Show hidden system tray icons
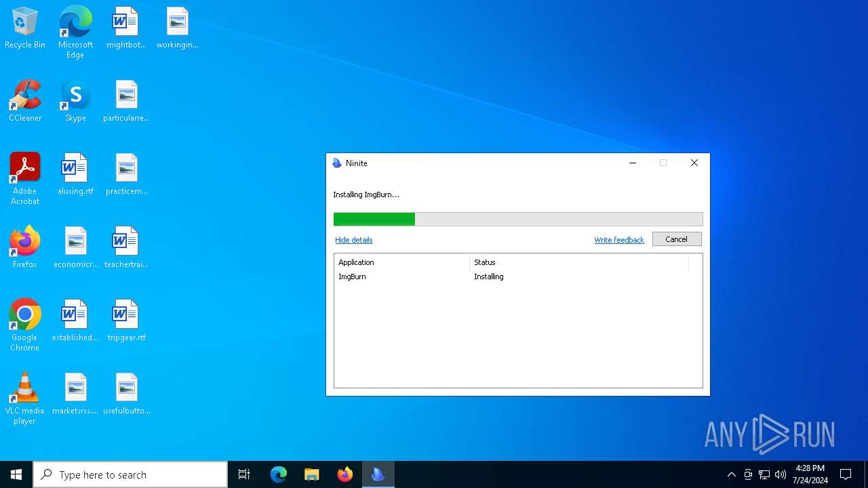 tap(731, 474)
